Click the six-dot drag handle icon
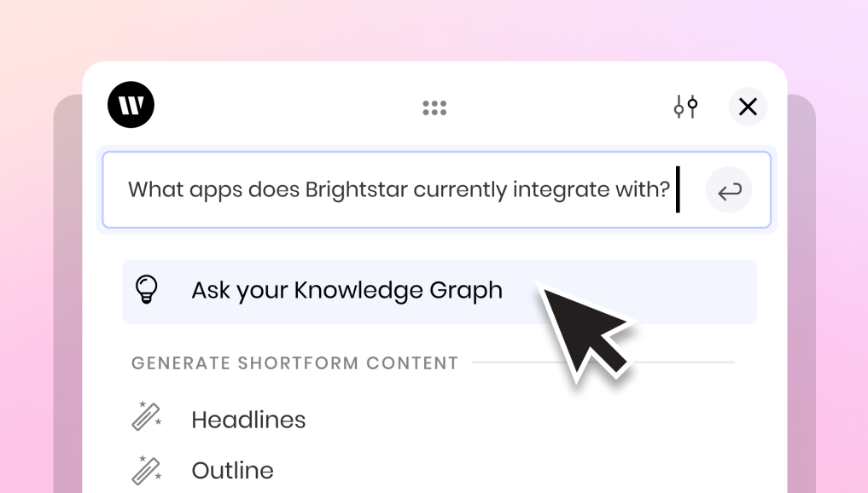Image resolution: width=868 pixels, height=493 pixels. click(434, 107)
